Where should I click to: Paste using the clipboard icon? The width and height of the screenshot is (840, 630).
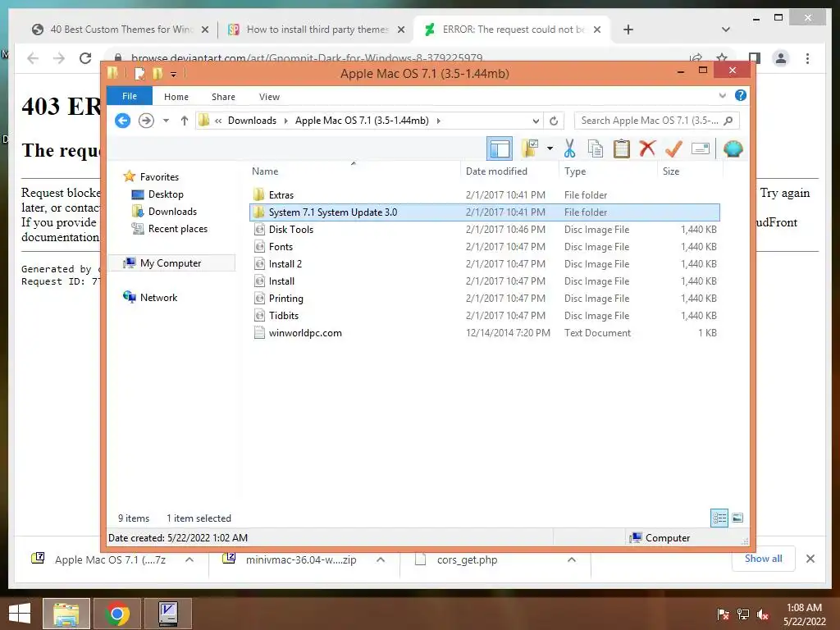(622, 148)
